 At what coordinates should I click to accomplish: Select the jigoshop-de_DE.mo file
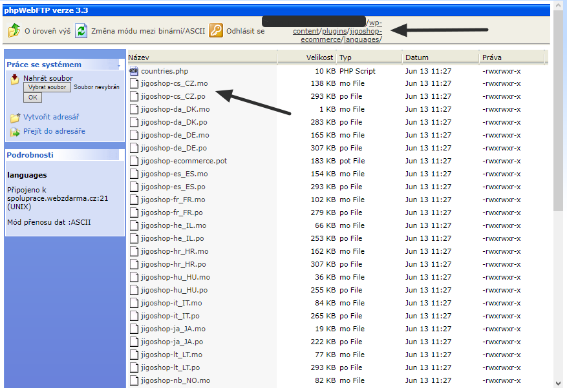[x=175, y=135]
